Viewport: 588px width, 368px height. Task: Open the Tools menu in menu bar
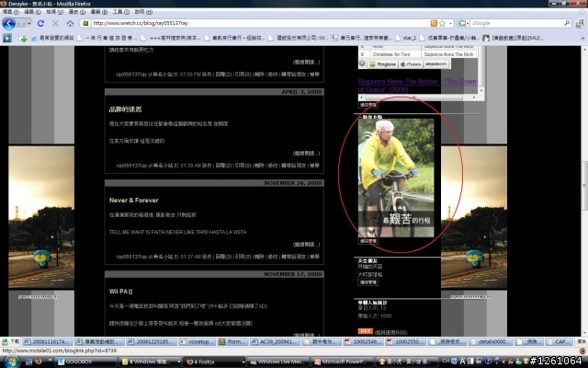[120, 12]
